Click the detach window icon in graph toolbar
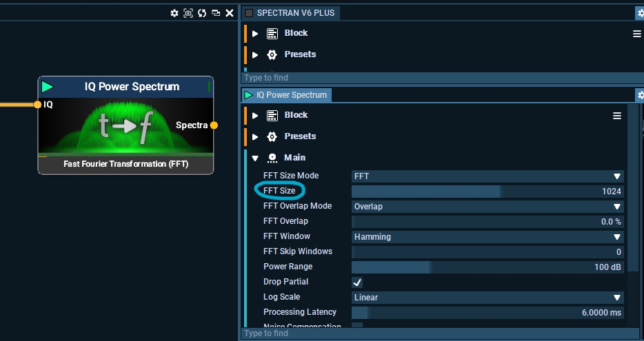Viewport: 644px width, 341px height. pyautogui.click(x=216, y=13)
